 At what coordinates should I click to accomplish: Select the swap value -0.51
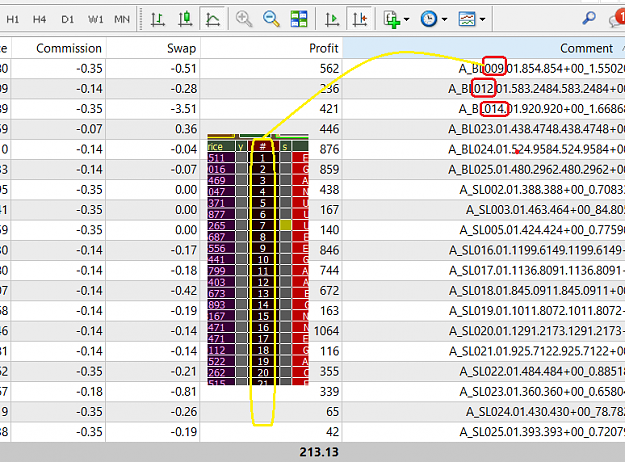(184, 69)
